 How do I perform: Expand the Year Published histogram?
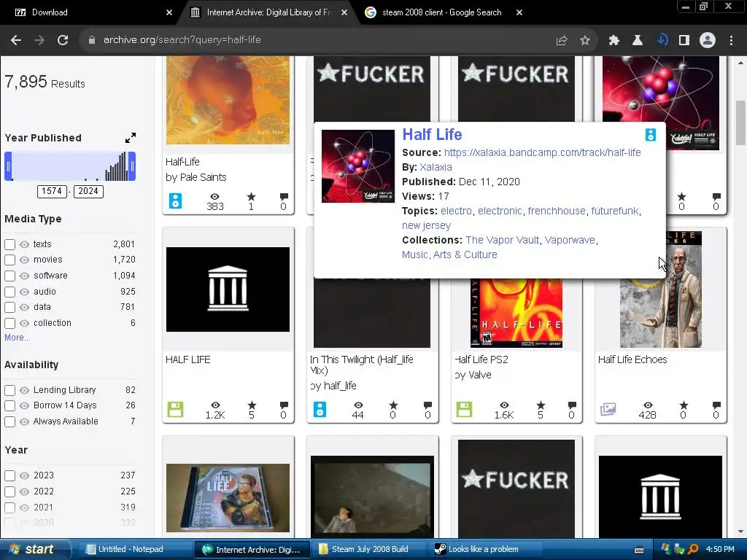pos(131,138)
